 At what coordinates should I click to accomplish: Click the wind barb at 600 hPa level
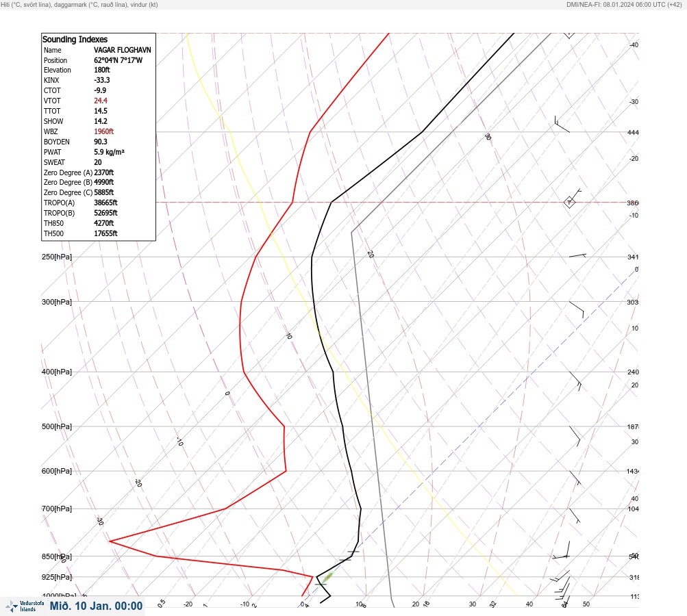point(575,478)
